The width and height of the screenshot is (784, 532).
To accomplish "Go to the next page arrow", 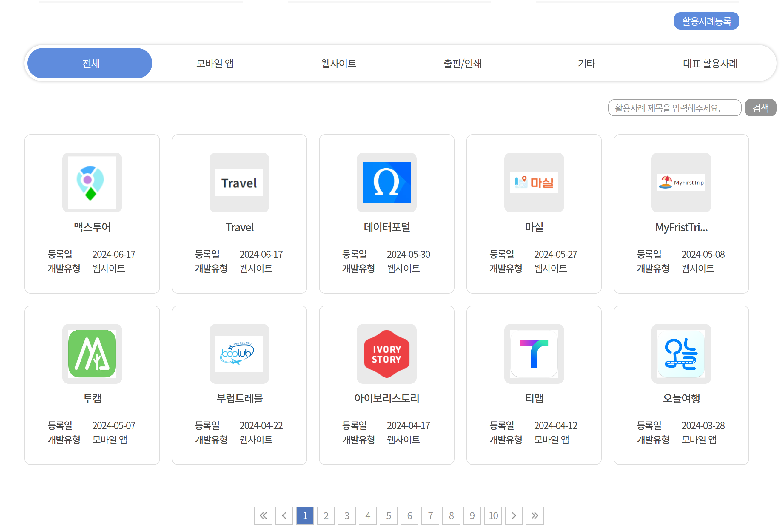I will pos(513,515).
